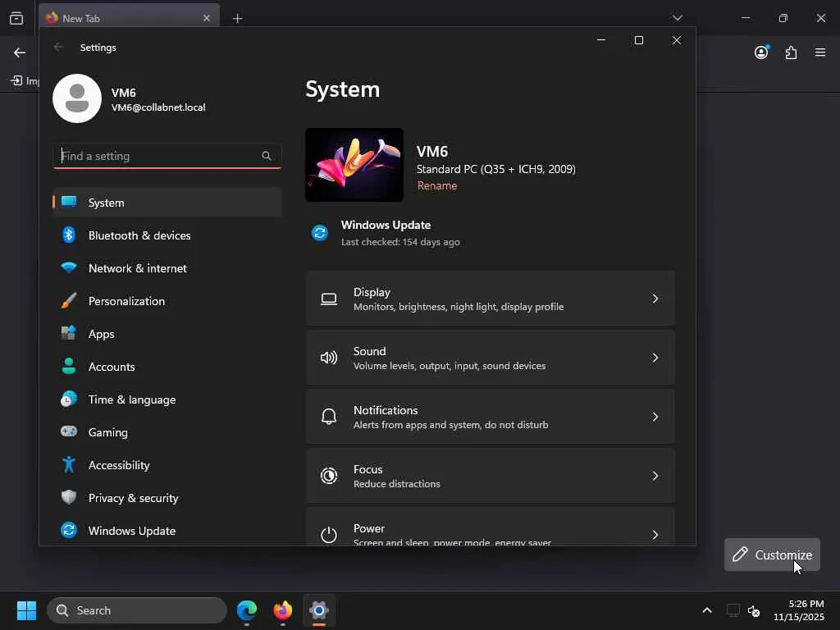840x630 pixels.
Task: Click the System page heading
Action: click(342, 89)
